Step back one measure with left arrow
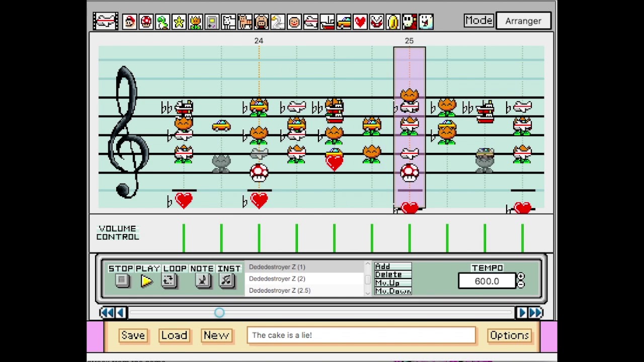The image size is (644, 362). (x=120, y=313)
